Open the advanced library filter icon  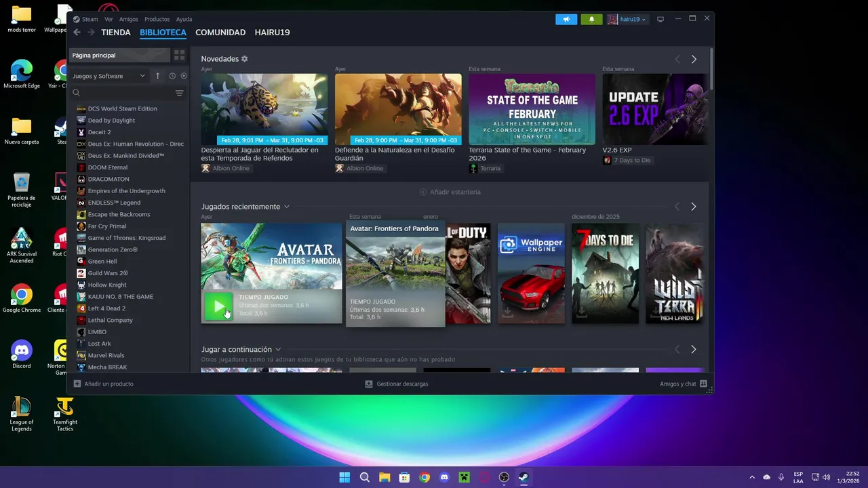pyautogui.click(x=180, y=93)
